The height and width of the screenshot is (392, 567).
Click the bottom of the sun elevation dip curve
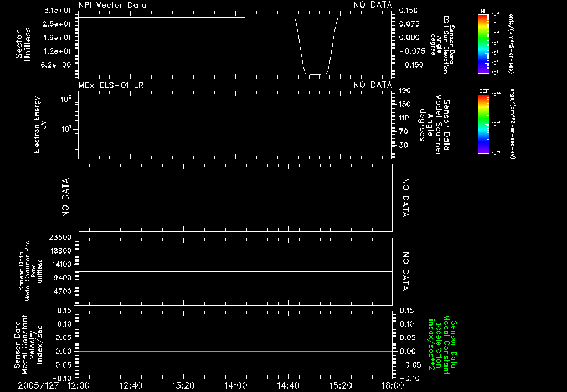point(316,75)
